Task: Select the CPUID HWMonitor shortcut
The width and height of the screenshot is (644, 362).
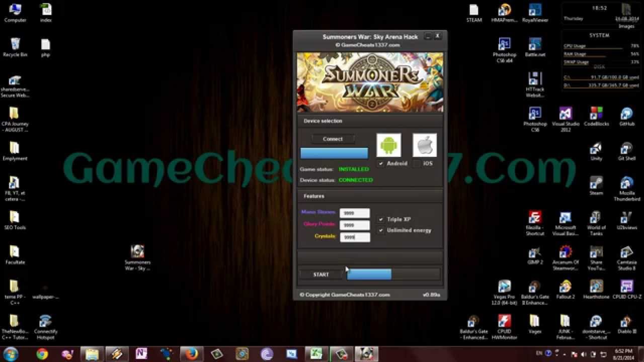Action: click(505, 327)
